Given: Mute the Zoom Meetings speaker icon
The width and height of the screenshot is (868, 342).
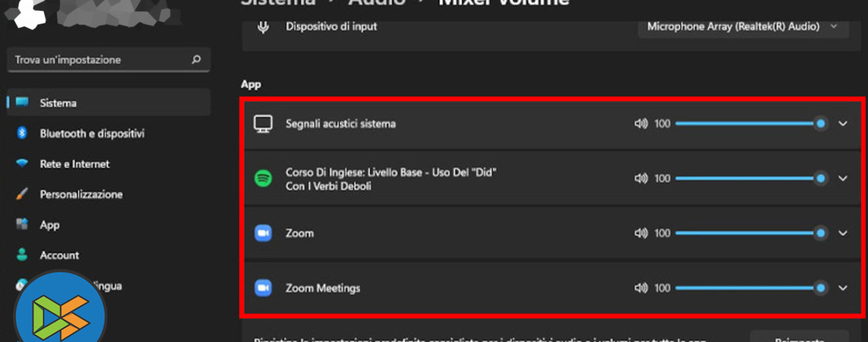Looking at the screenshot, I should click(x=640, y=288).
